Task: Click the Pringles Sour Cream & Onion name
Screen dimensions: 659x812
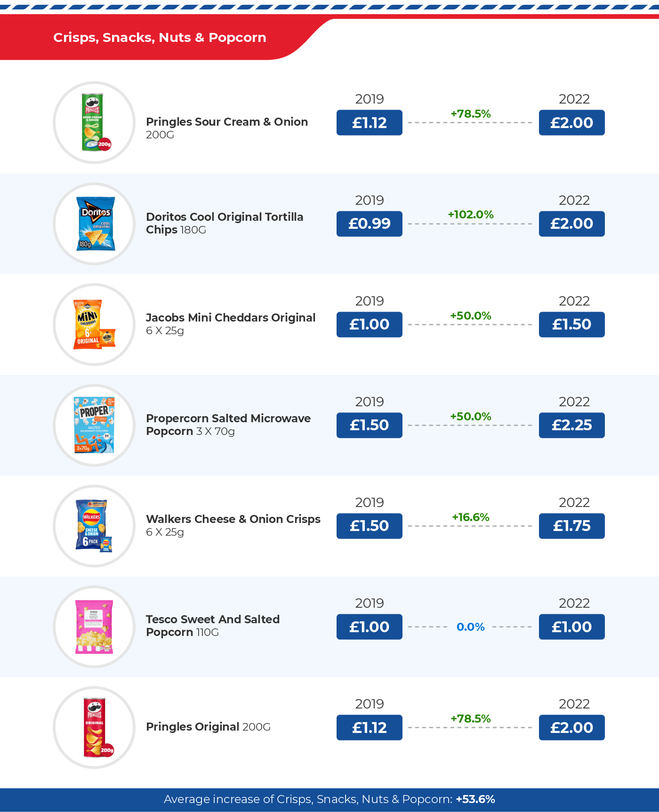Action: (x=226, y=122)
